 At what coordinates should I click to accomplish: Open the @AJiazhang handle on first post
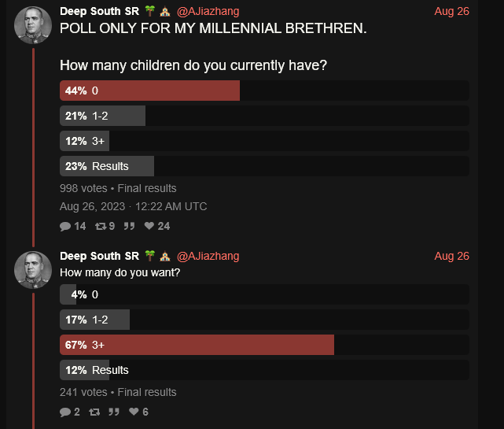pos(208,12)
